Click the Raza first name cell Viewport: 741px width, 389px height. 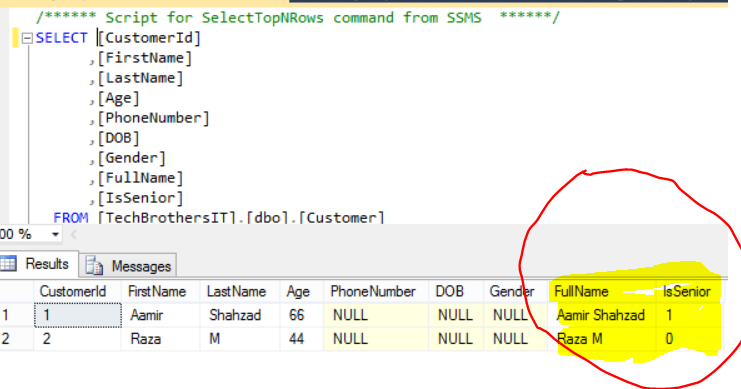click(x=161, y=338)
